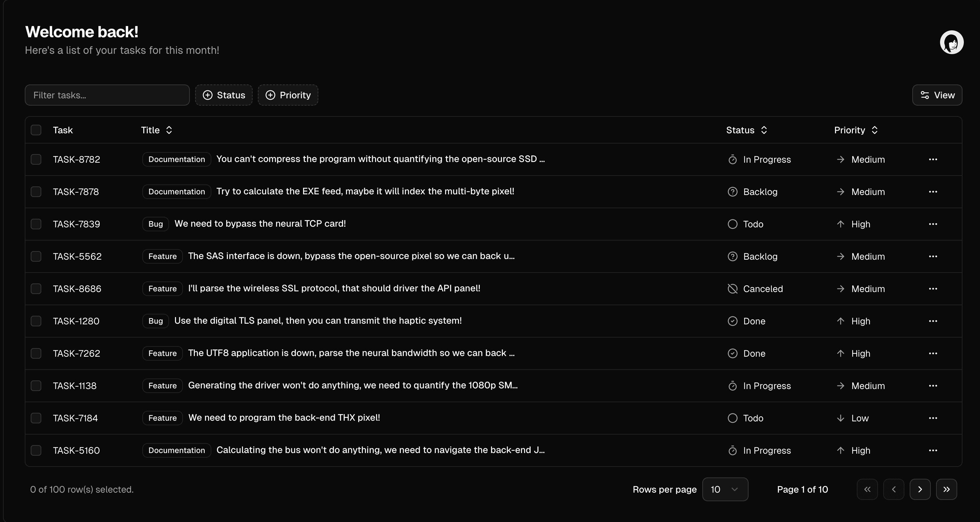Toggle the select-all checkbox in header

tap(36, 130)
